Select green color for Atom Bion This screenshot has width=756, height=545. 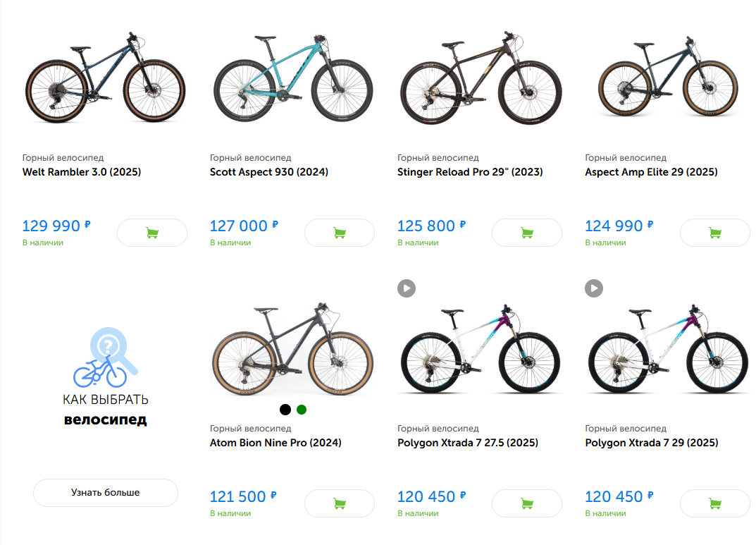point(302,410)
